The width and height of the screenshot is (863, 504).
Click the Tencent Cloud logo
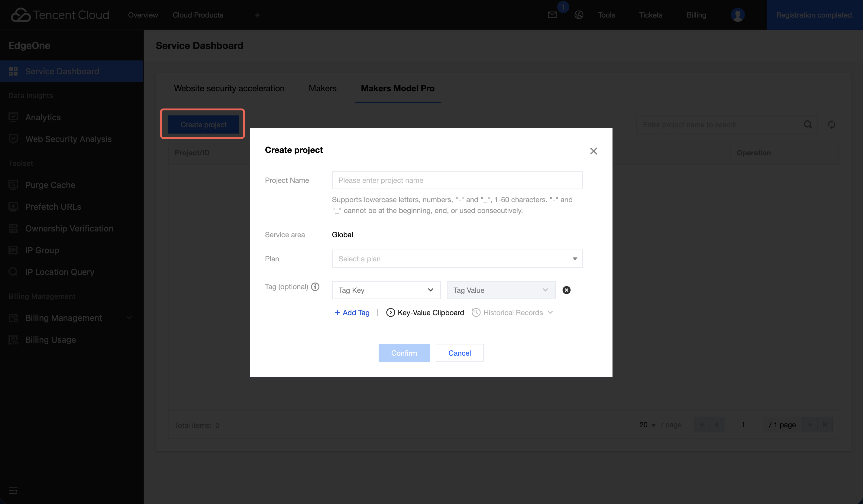pyautogui.click(x=60, y=15)
